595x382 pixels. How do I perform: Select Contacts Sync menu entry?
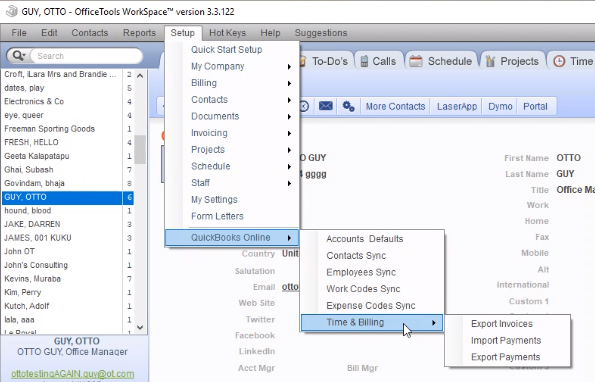pyautogui.click(x=356, y=256)
